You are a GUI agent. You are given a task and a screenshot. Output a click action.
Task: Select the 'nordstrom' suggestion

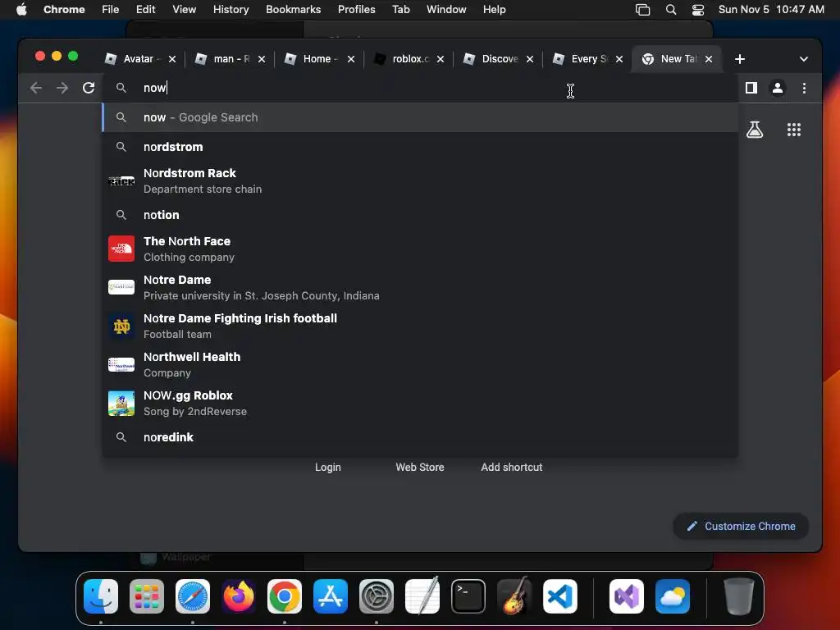click(x=421, y=147)
